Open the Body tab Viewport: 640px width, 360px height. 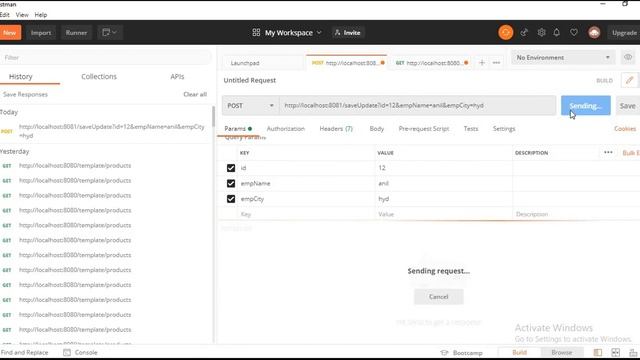(x=376, y=129)
